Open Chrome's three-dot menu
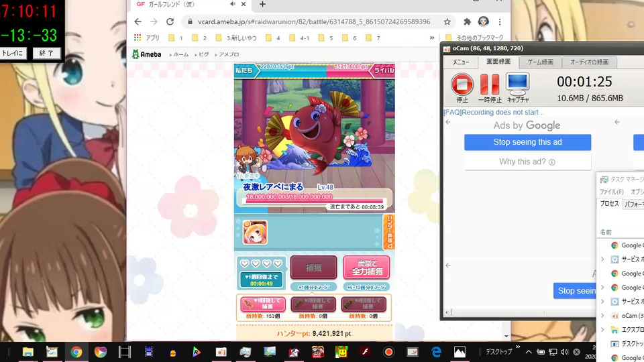This screenshot has height=362, width=644. pos(499,21)
